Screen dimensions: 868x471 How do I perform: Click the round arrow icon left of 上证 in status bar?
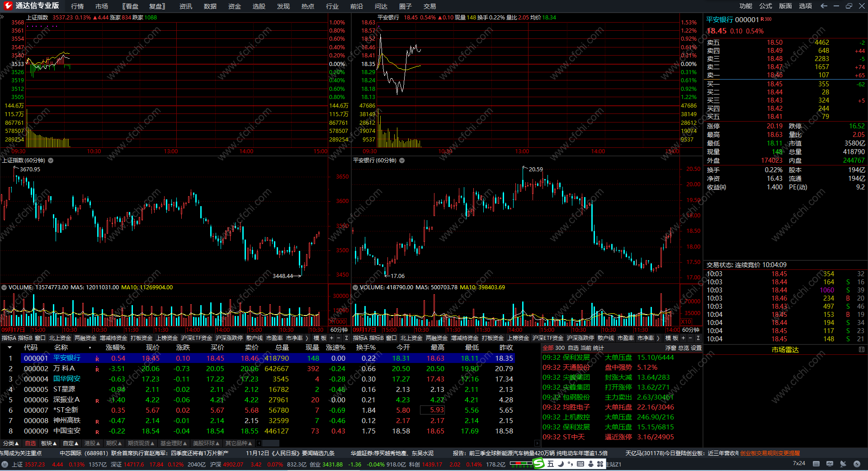(5, 464)
